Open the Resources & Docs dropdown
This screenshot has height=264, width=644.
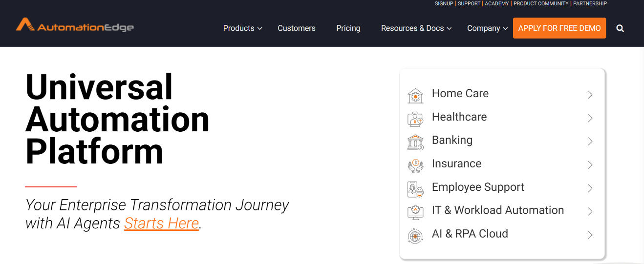point(416,28)
